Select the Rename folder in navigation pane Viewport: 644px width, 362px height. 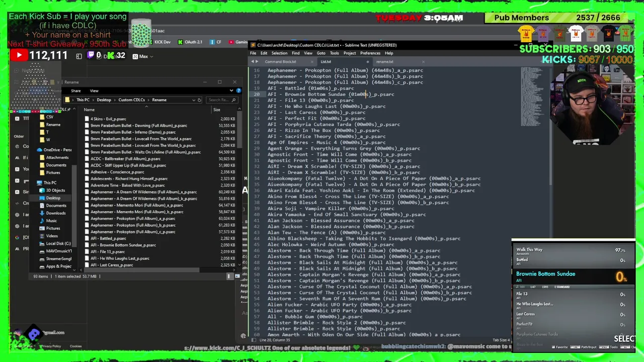53,125
